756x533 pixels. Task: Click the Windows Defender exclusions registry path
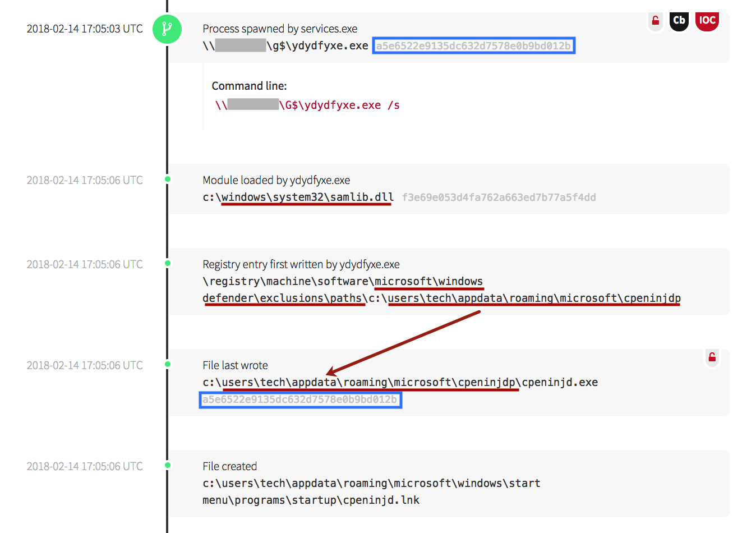(x=441, y=290)
